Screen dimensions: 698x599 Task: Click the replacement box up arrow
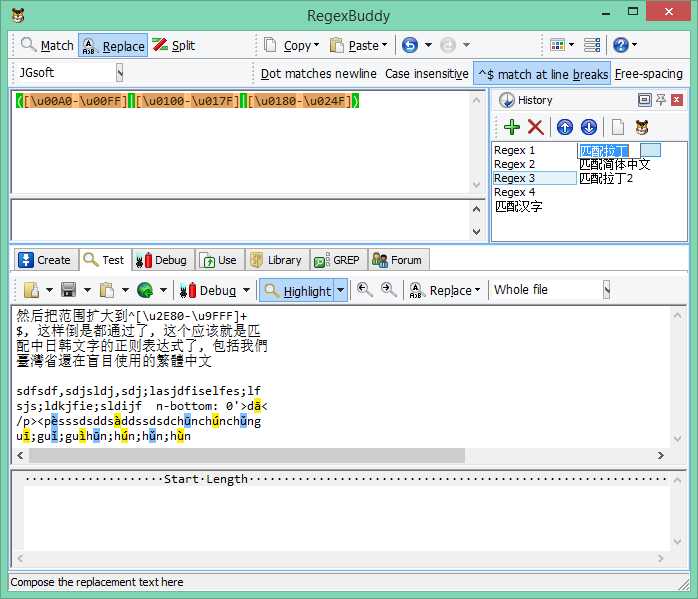tap(476, 209)
